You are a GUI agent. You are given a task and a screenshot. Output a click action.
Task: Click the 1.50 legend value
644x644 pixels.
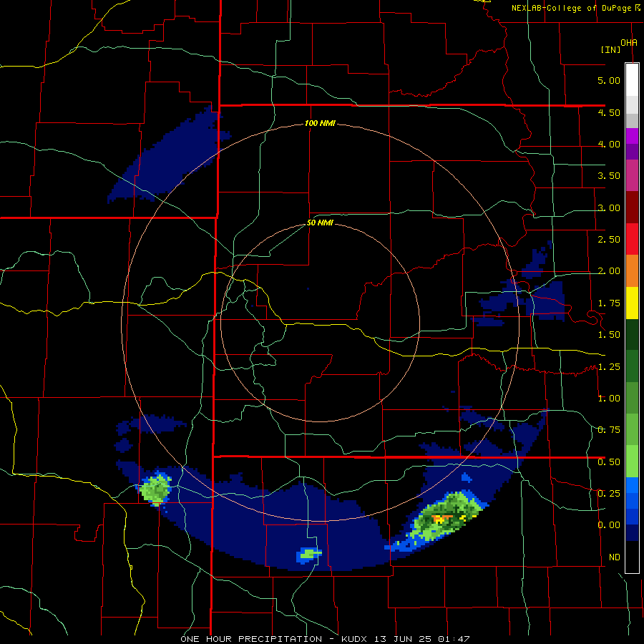[609, 335]
